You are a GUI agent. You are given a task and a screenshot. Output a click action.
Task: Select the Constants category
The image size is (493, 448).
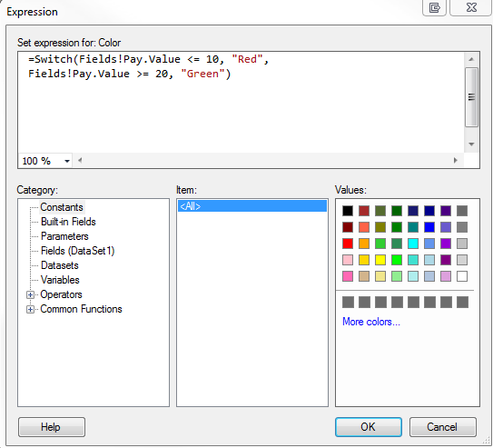[x=62, y=207]
